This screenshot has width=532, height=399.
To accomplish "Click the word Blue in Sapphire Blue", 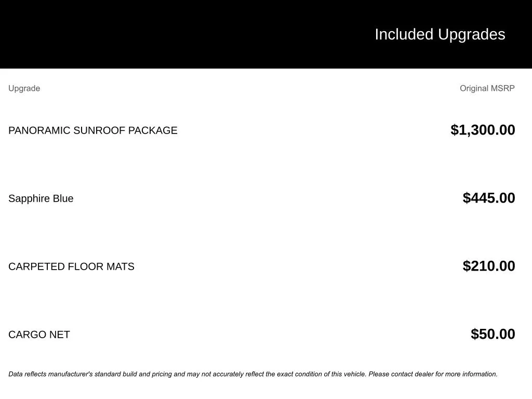I will tap(63, 198).
